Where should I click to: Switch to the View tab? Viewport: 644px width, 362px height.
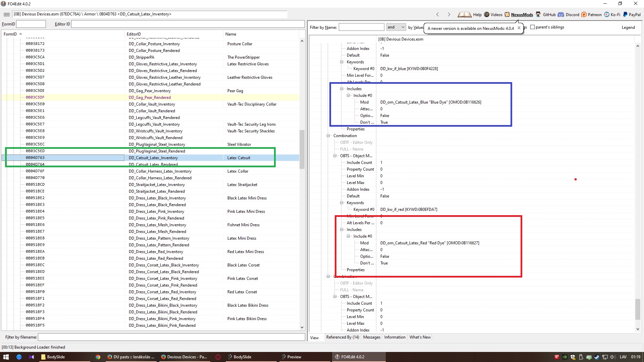point(315,338)
